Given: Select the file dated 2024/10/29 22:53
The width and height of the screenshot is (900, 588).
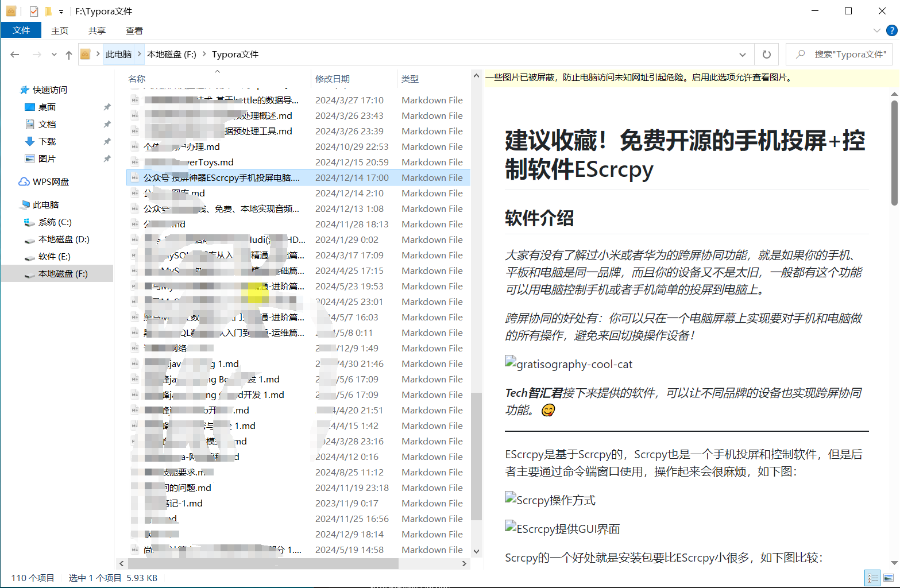Looking at the screenshot, I should click(298, 147).
